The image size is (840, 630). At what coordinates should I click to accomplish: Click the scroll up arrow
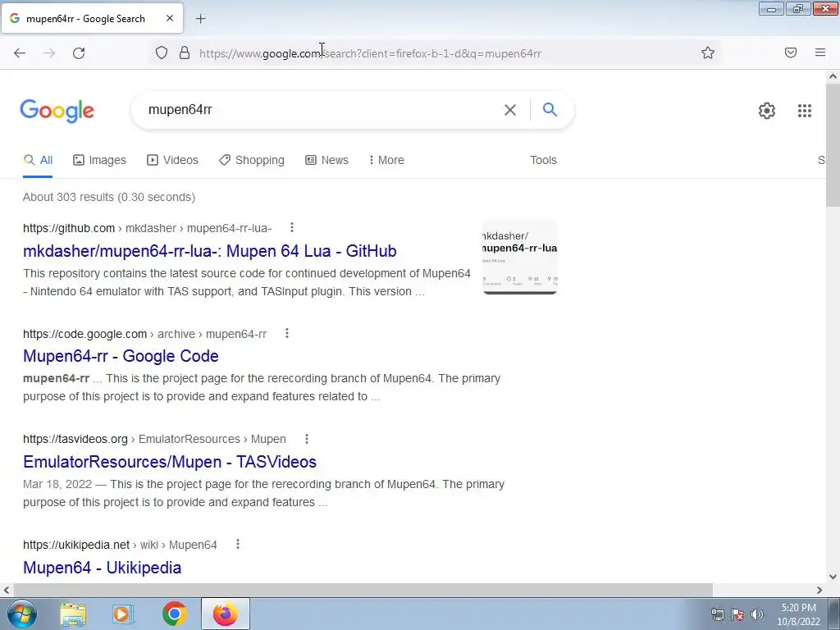833,76
